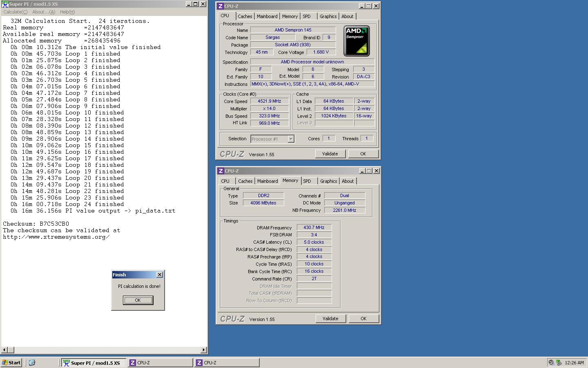The height and width of the screenshot is (368, 588).
Task: Click the Core Voltage 1.680 V value
Action: 321,52
